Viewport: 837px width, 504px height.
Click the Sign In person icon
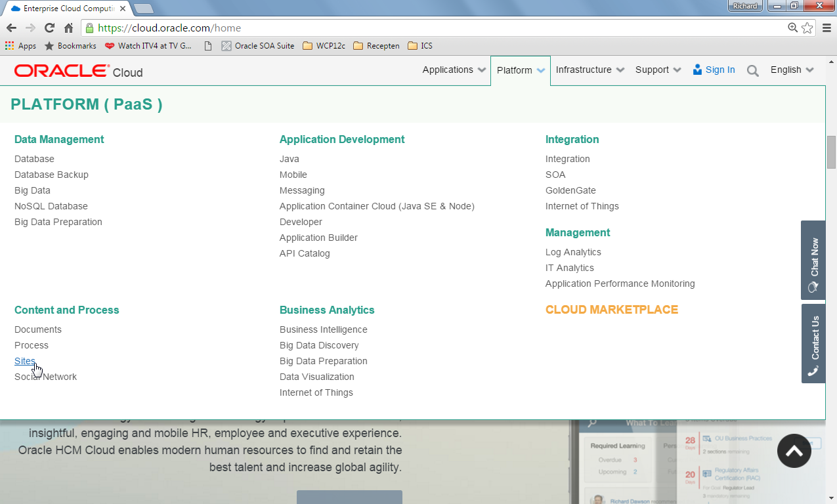coord(698,70)
